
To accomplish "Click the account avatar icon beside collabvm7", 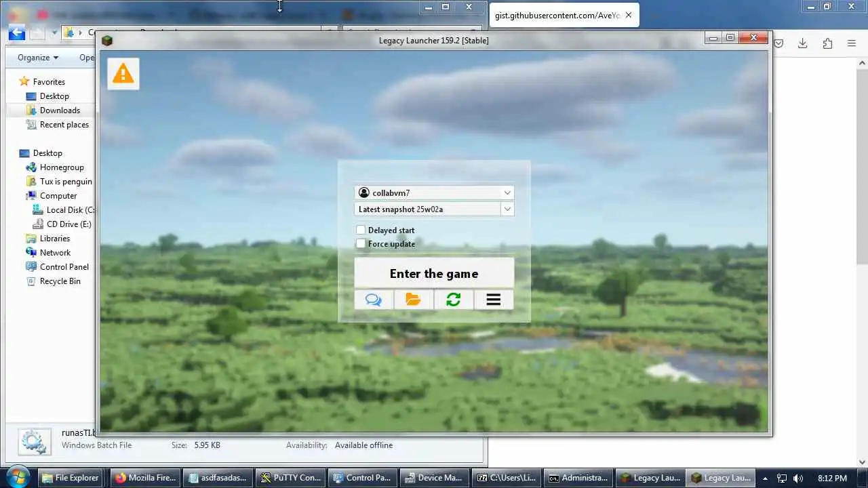I will [x=364, y=193].
